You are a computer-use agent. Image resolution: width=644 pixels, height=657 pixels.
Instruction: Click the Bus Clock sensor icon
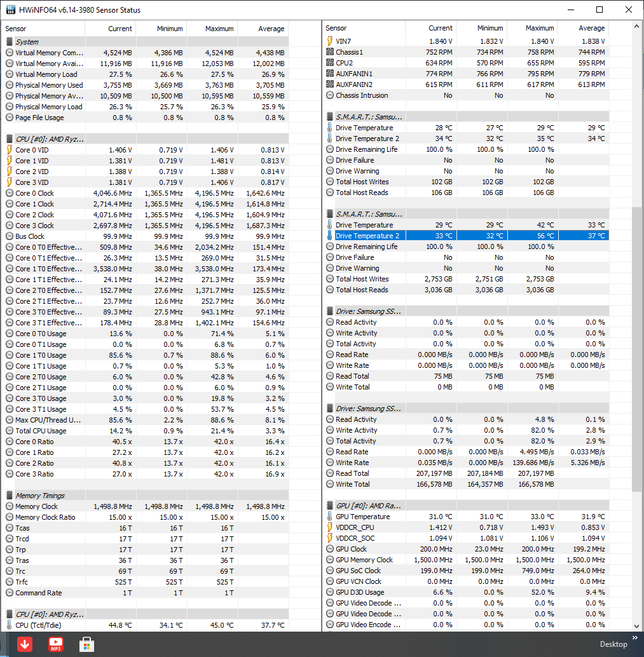coord(10,236)
